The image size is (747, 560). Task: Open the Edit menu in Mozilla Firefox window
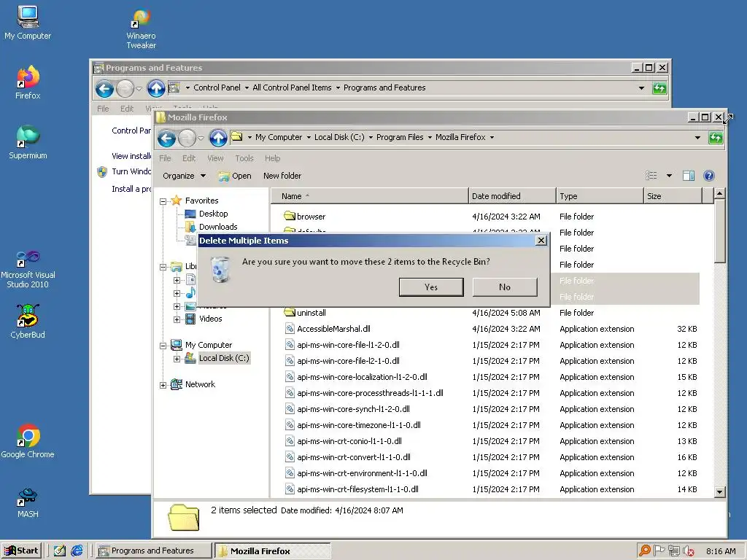pos(189,158)
